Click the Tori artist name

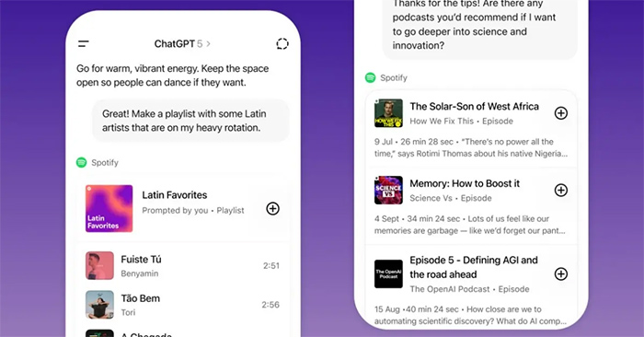click(x=128, y=312)
